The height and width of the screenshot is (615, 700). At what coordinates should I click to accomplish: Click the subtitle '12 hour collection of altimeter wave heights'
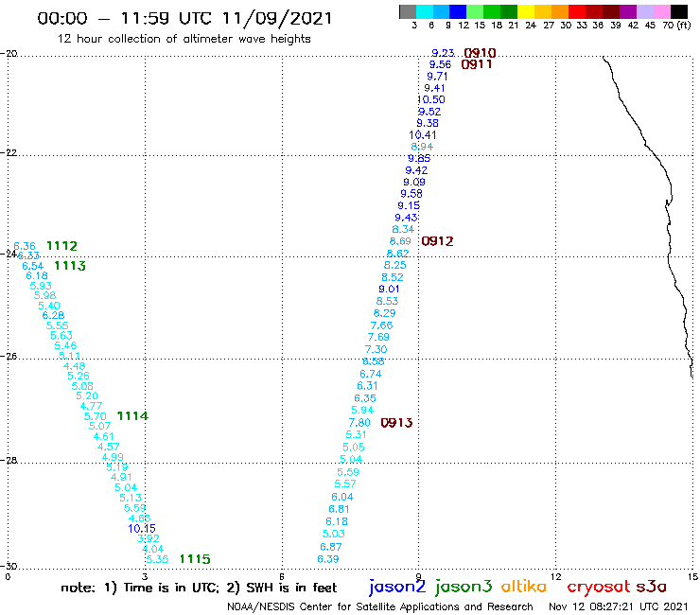coord(184,39)
